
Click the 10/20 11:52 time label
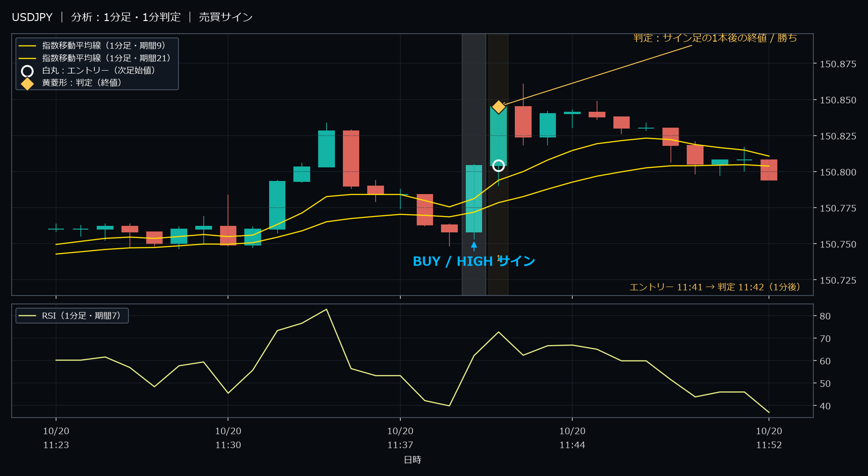(769, 438)
